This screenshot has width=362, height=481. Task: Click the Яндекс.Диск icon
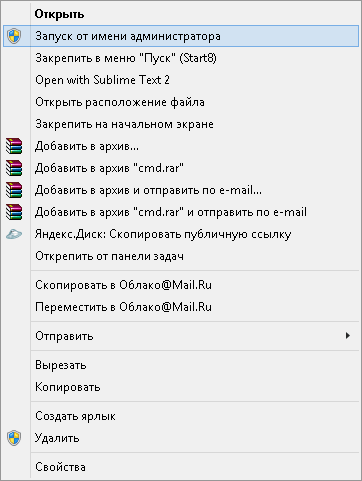click(x=14, y=234)
